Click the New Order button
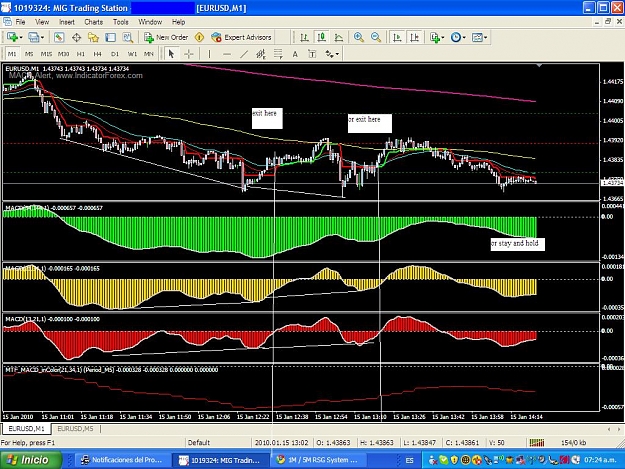This screenshot has width=625, height=469. point(166,37)
